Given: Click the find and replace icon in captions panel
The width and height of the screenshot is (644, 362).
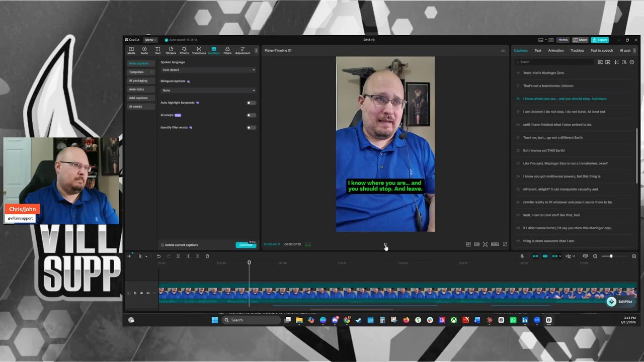Looking at the screenshot, I should 624,62.
